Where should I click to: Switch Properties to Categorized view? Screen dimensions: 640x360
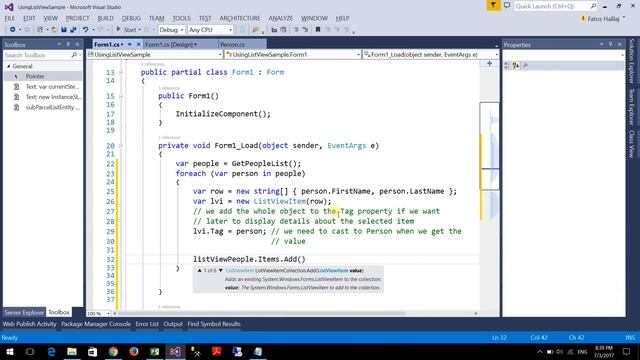(507, 65)
